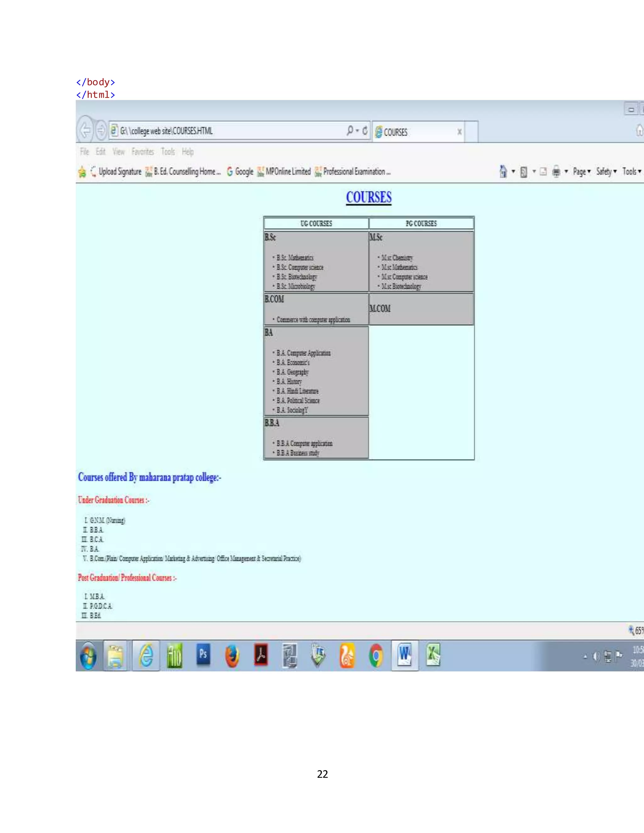Click the printer icon in command bar

(556, 172)
